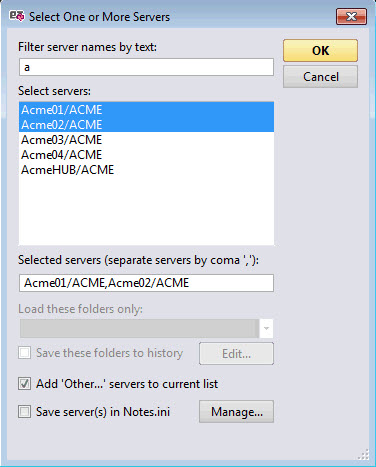Uncheck Add 'Other...' servers to current list
Viewport: 376px width, 467px height.
point(24,384)
